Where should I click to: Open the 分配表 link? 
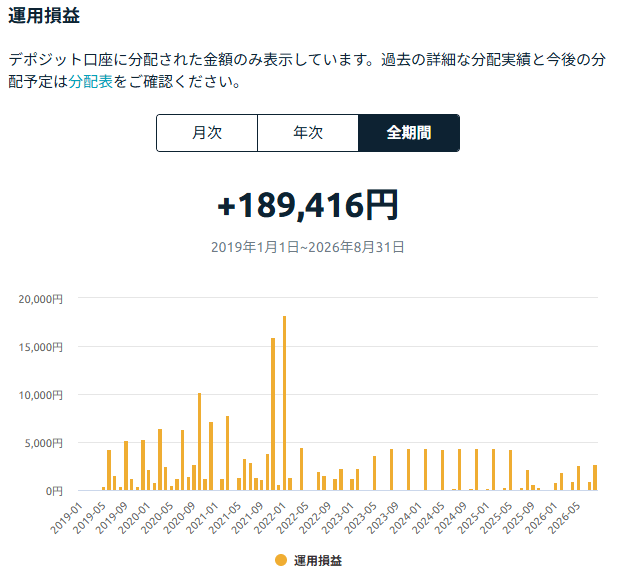[91, 82]
